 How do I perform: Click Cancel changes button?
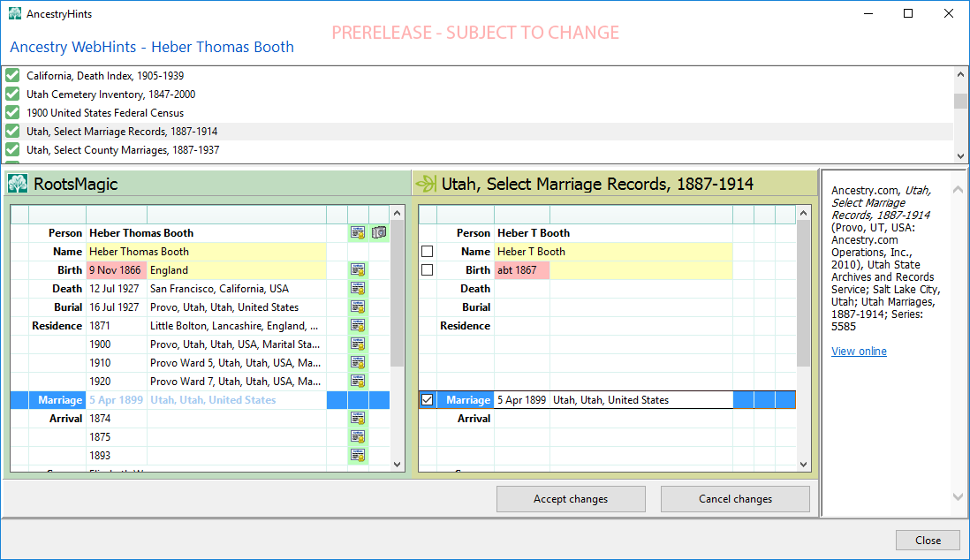point(735,499)
